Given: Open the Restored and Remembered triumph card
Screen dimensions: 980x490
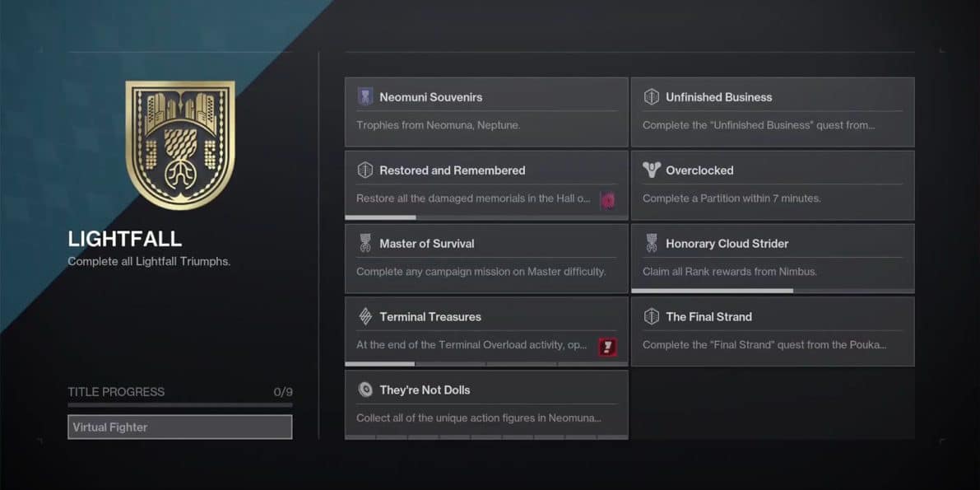Looking at the screenshot, I should [x=486, y=185].
